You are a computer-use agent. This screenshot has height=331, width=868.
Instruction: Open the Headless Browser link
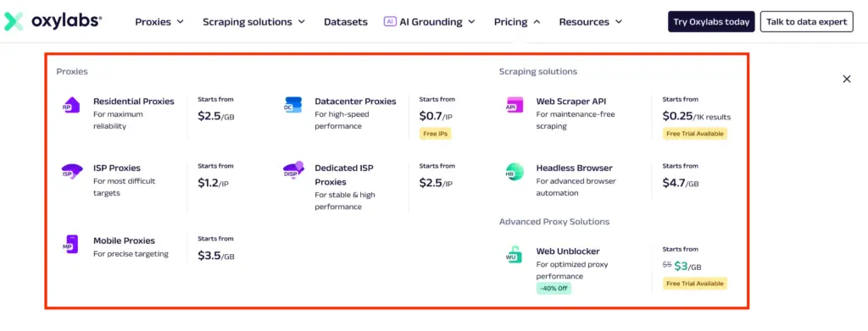(574, 168)
